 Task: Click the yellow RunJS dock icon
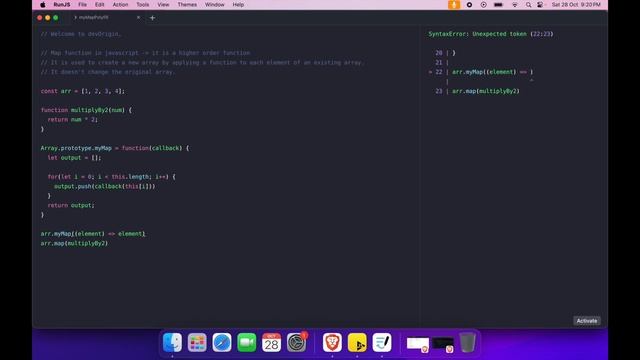coord(357,342)
